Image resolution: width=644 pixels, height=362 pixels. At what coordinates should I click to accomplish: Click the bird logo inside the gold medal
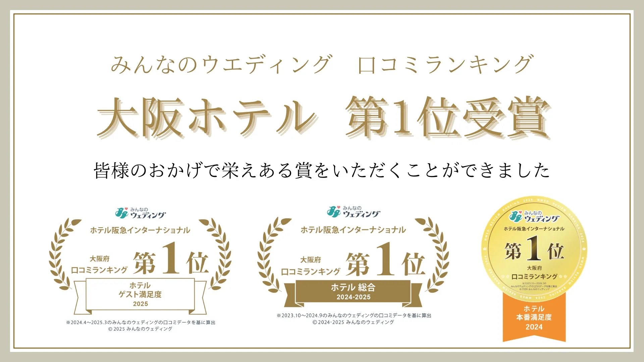516,217
